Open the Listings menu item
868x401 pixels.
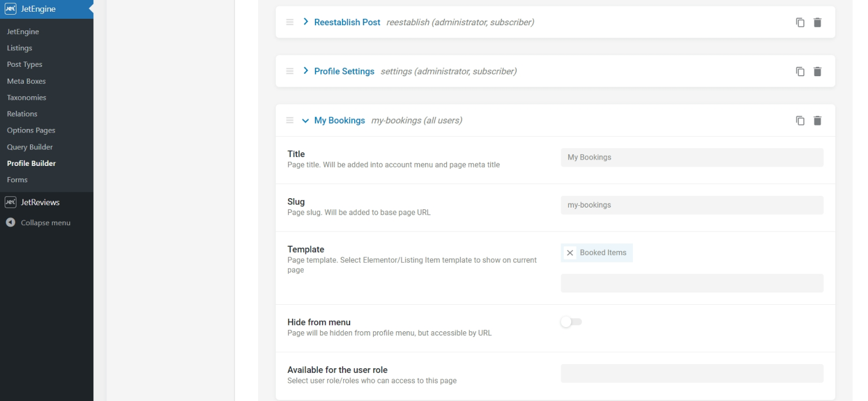[19, 48]
